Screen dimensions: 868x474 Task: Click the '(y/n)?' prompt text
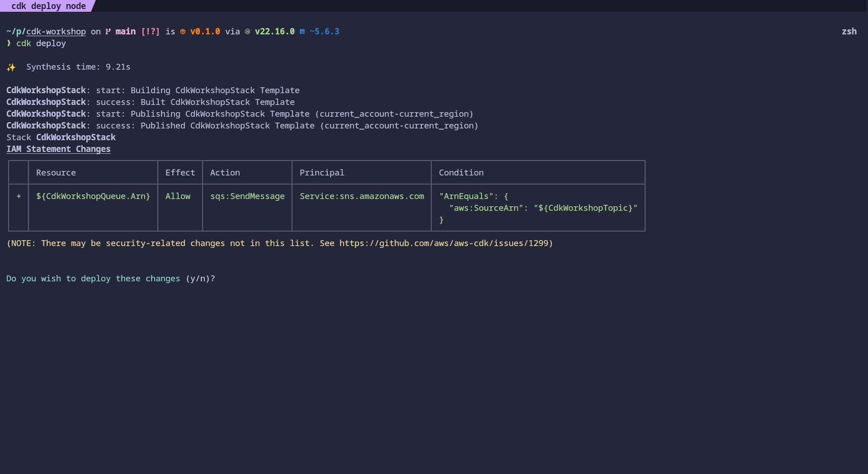(200, 279)
